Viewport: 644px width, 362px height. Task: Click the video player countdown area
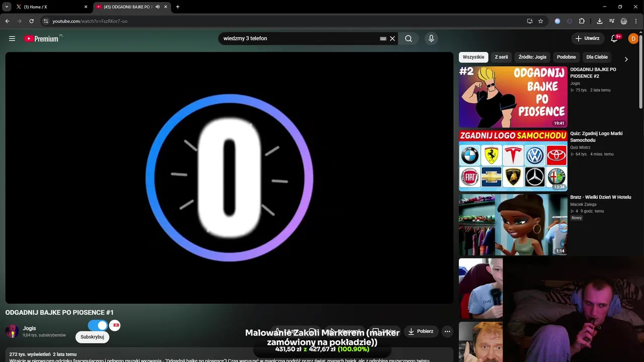[x=229, y=178]
